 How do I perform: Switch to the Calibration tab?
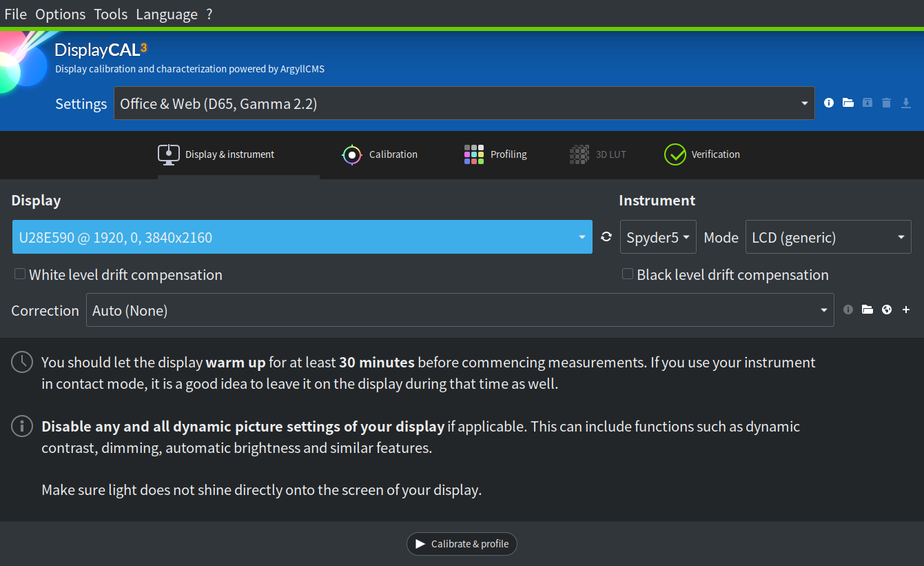[x=380, y=154]
